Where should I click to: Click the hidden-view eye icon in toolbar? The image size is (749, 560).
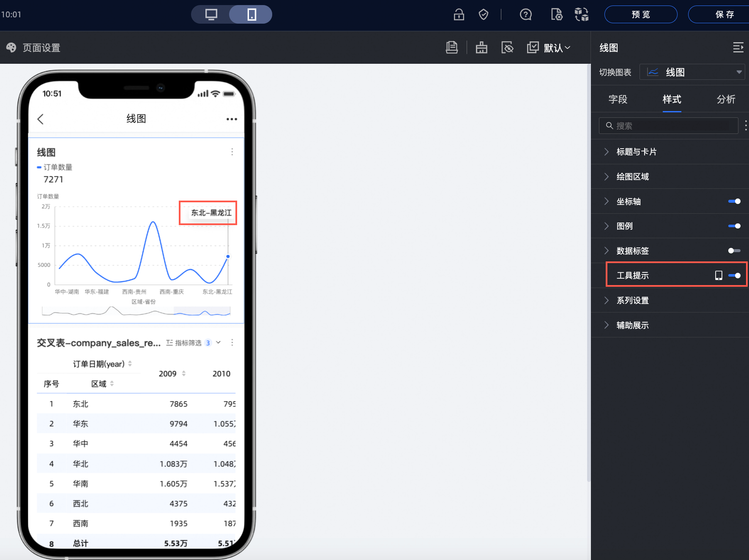point(507,47)
